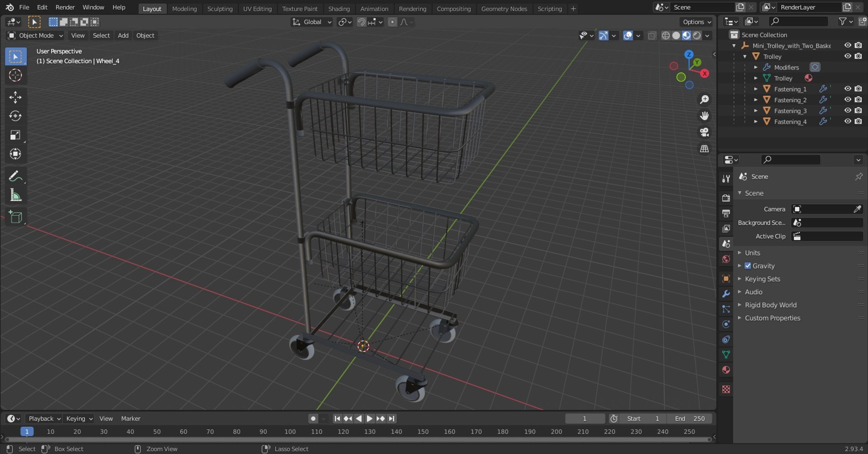Screen dimensions: 868x454
Task: Open the Object Mode dropdown
Action: 35,36
